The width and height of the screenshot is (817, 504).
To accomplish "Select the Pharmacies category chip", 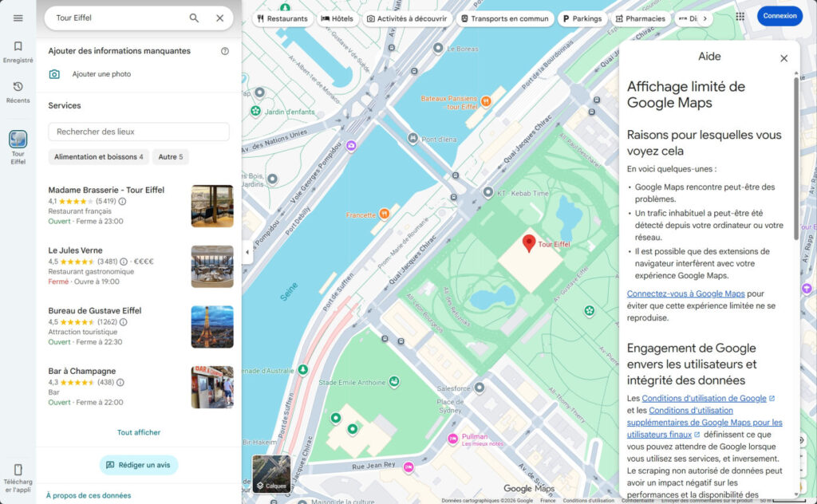I will point(641,18).
